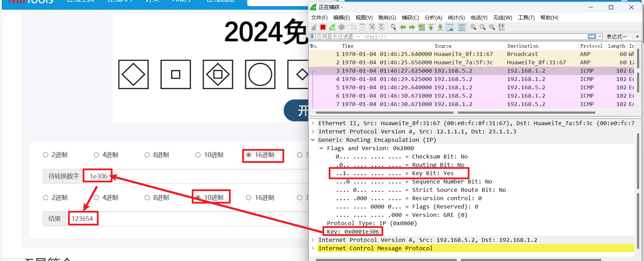The height and width of the screenshot is (261, 644).
Task: Select source base 8进制 radio
Action: (x=147, y=155)
